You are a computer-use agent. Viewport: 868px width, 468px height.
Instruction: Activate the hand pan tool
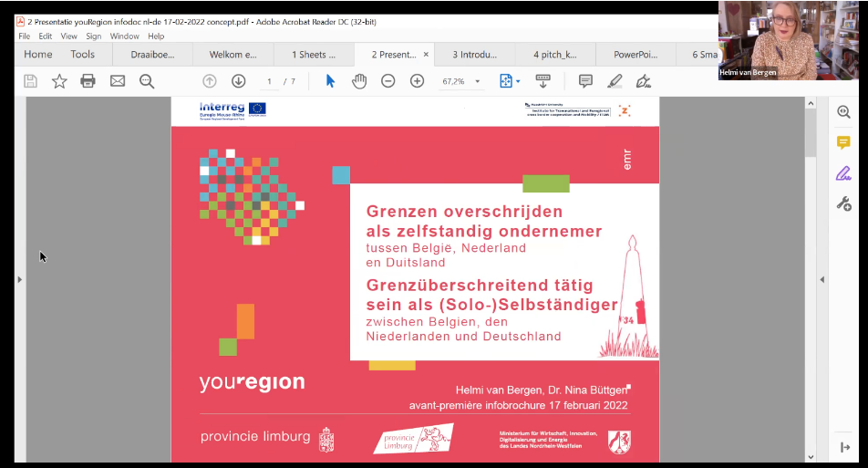click(359, 81)
